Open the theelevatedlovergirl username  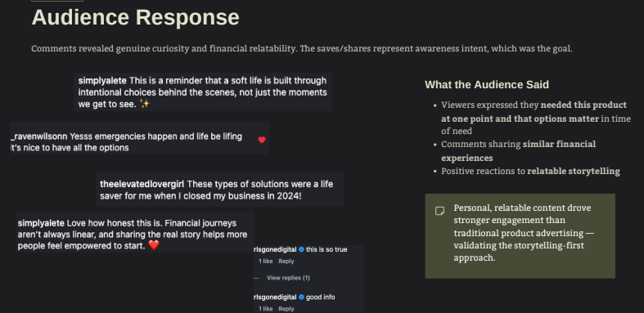pos(142,184)
